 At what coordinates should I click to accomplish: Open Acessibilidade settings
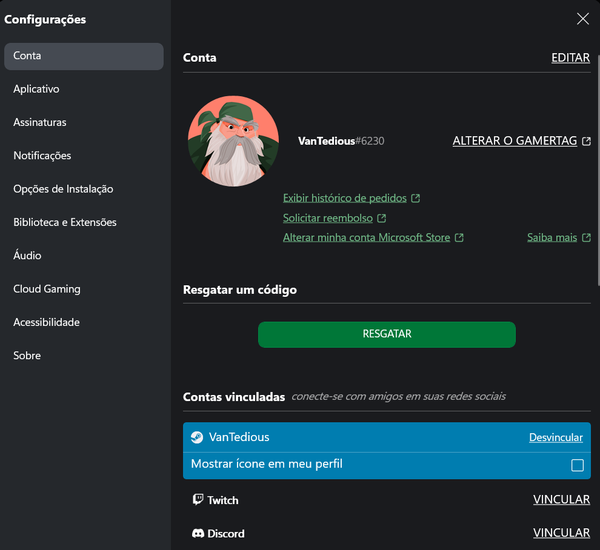pyautogui.click(x=46, y=322)
